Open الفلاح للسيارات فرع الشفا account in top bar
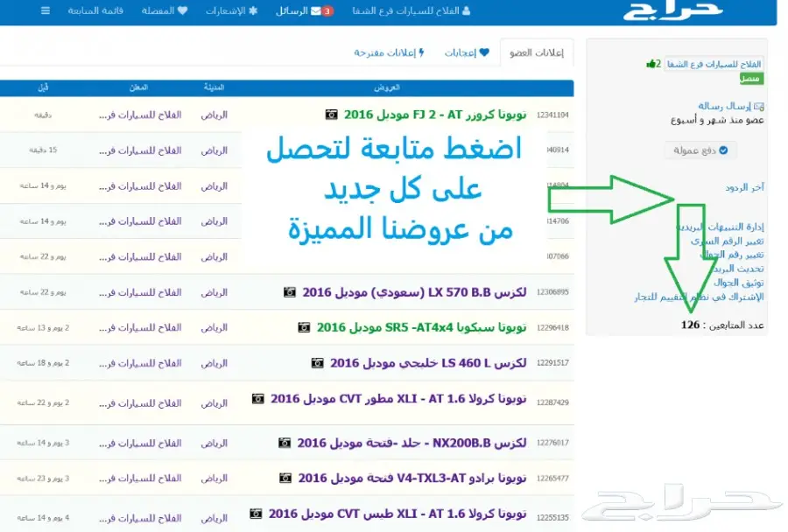788x532 pixels. tap(412, 10)
